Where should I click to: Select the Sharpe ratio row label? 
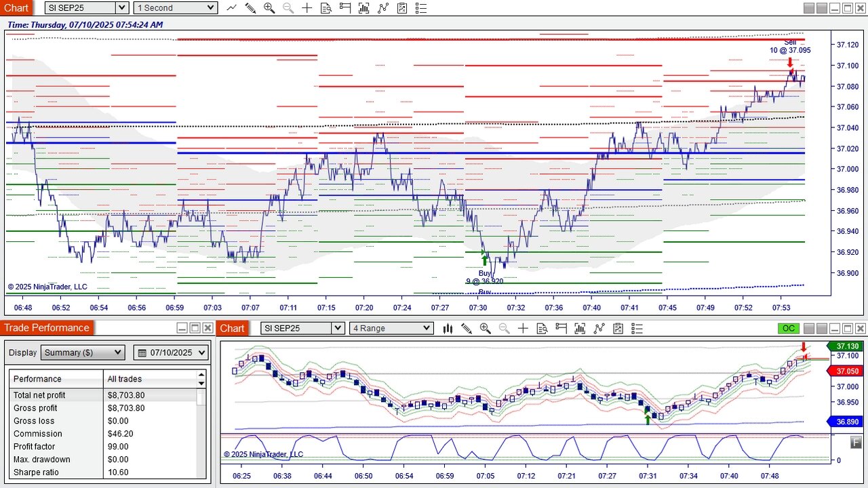[x=37, y=472]
